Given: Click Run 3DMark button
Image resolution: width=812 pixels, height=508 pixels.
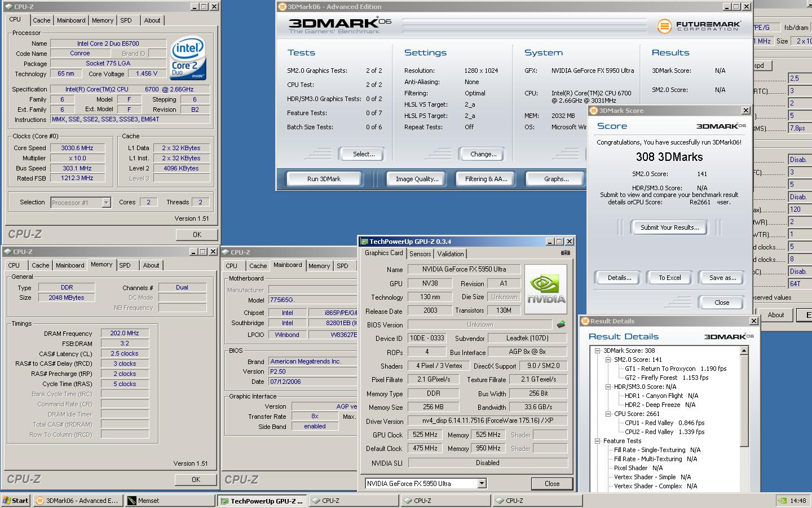Looking at the screenshot, I should coord(324,179).
